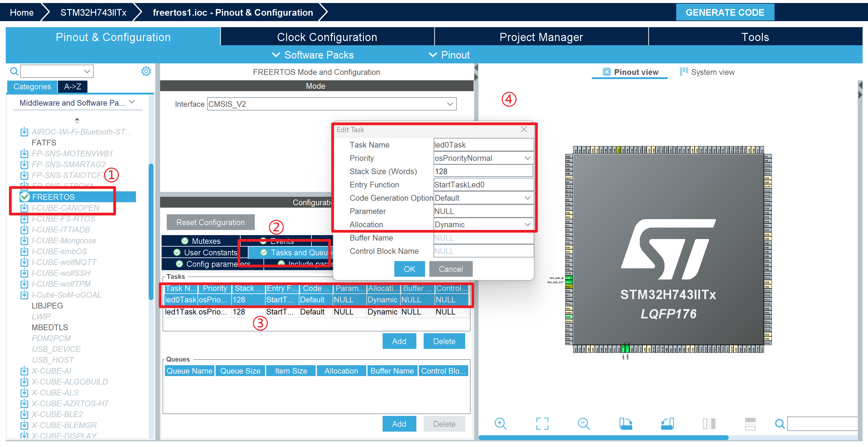Cancel the Edit Task dialog

click(x=450, y=269)
